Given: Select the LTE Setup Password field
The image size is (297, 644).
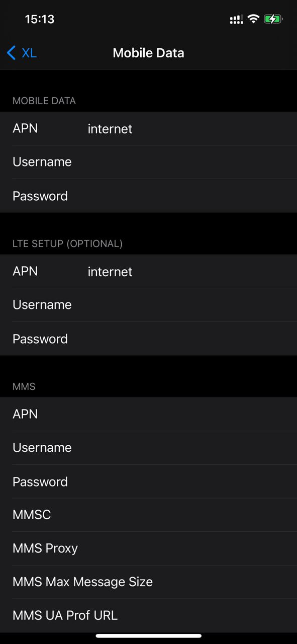Looking at the screenshot, I should 148,339.
